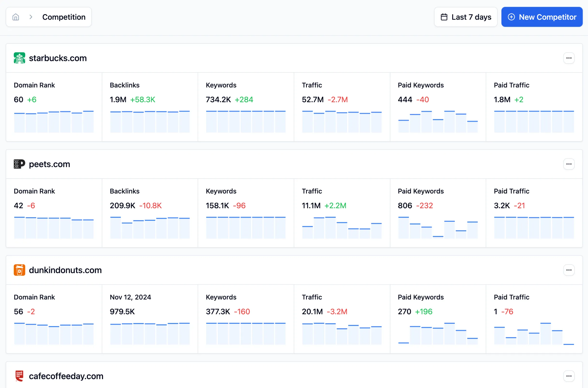Click the home icon in the breadcrumb
The image size is (588, 388).
click(x=16, y=17)
